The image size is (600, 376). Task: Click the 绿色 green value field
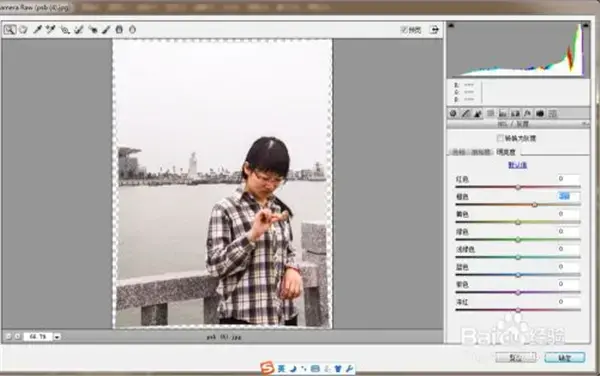click(568, 231)
